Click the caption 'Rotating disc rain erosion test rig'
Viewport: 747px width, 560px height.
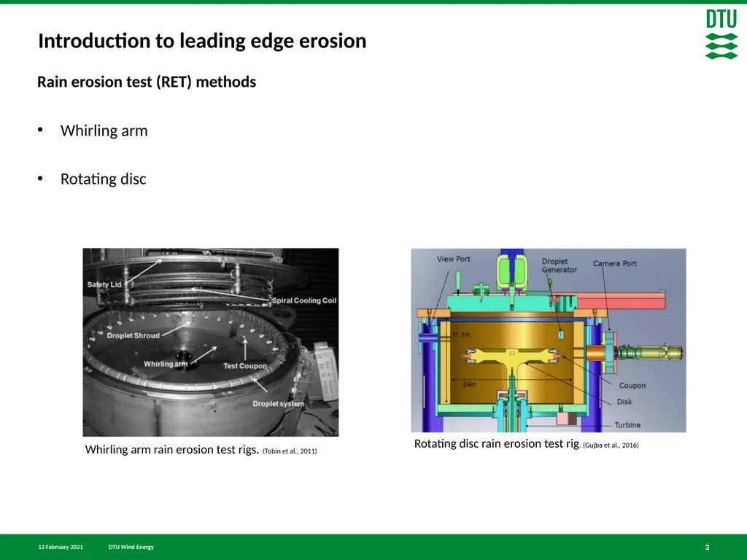tap(496, 443)
